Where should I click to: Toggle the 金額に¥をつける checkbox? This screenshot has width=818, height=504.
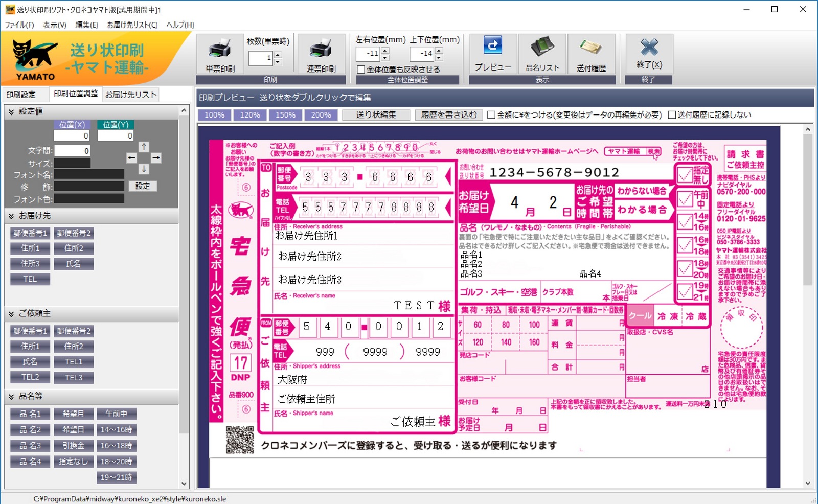[x=491, y=115]
